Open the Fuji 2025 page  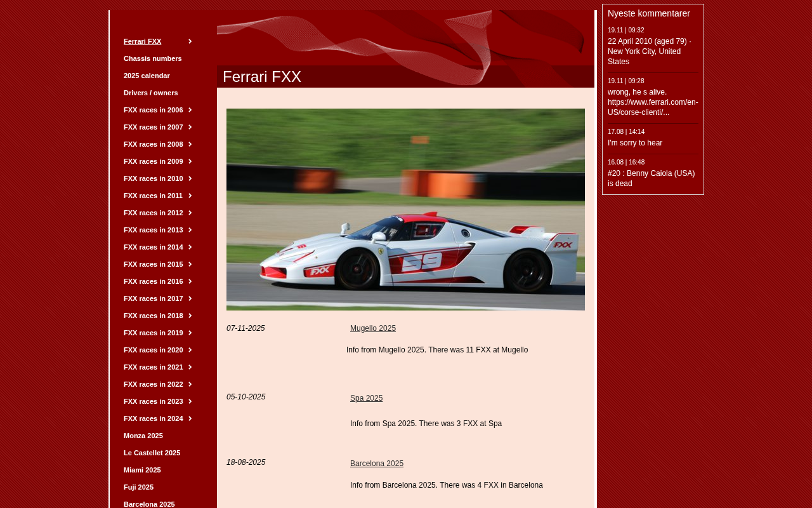[x=138, y=487]
